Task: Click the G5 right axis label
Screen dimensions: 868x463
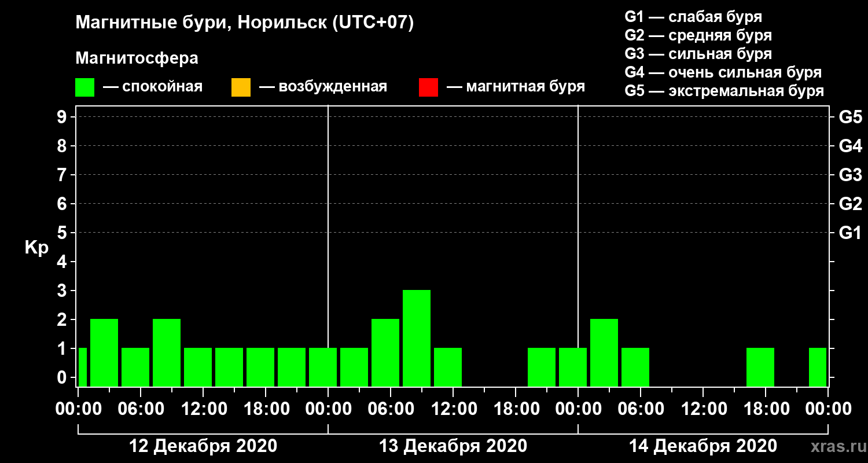Action: point(850,117)
